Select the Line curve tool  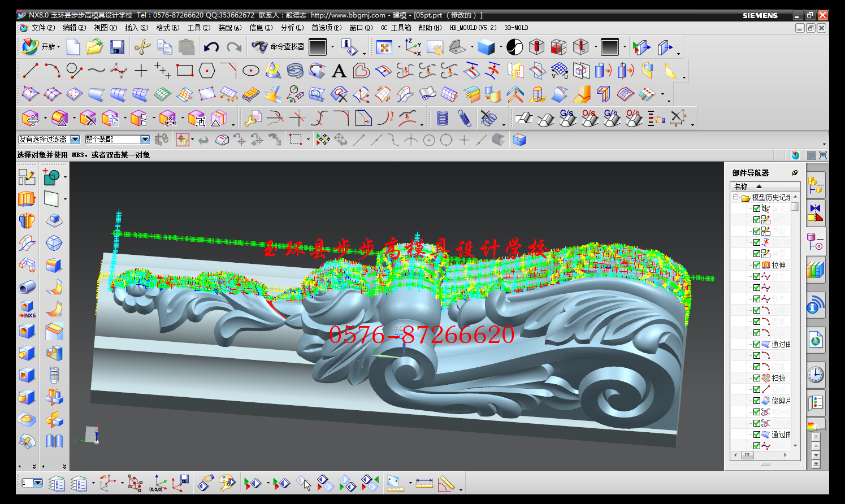tap(31, 71)
